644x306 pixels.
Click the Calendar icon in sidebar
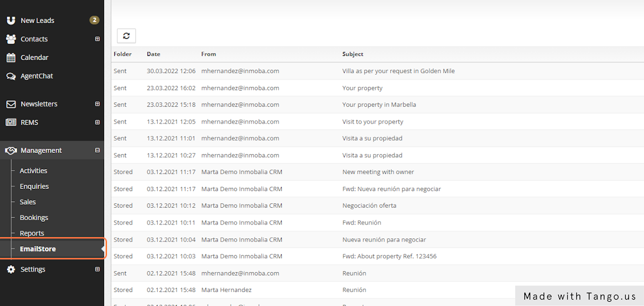(11, 57)
